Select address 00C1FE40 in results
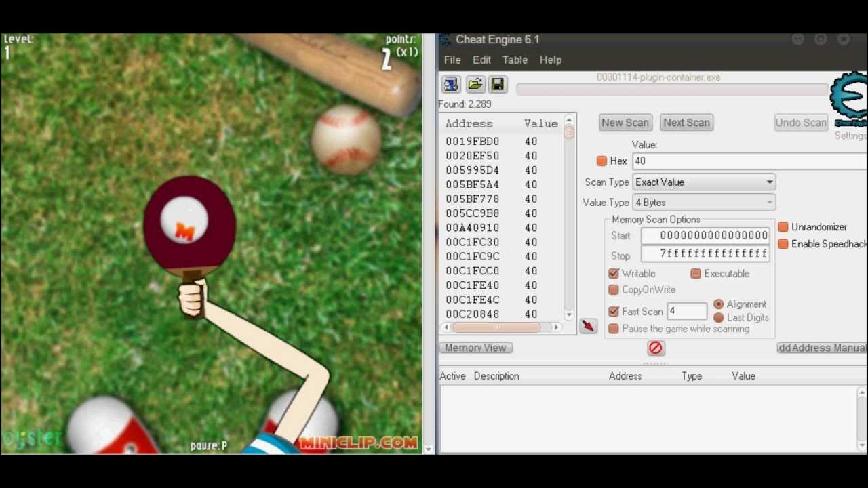The height and width of the screenshot is (488, 868). (472, 285)
